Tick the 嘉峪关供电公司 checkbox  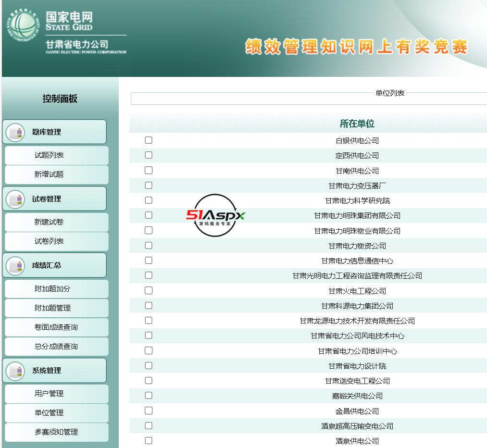149,395
